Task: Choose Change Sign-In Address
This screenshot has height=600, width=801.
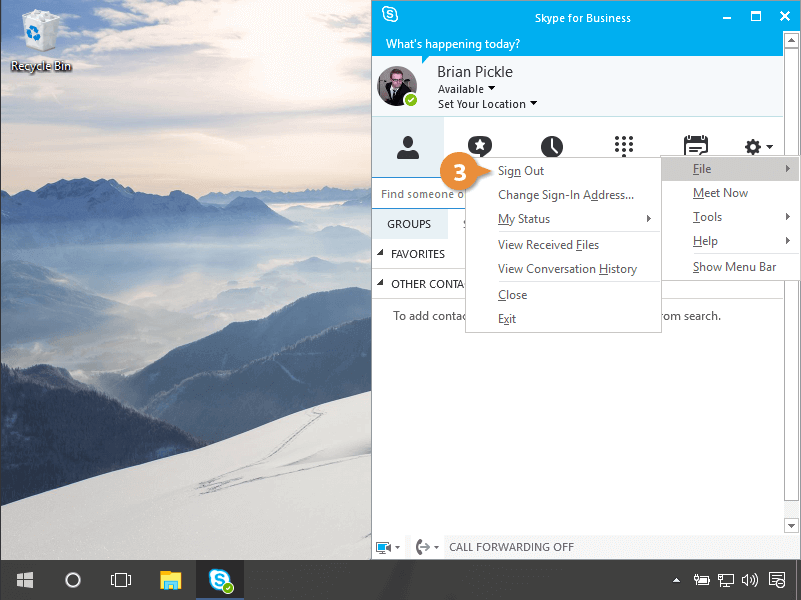Action: coord(566,195)
